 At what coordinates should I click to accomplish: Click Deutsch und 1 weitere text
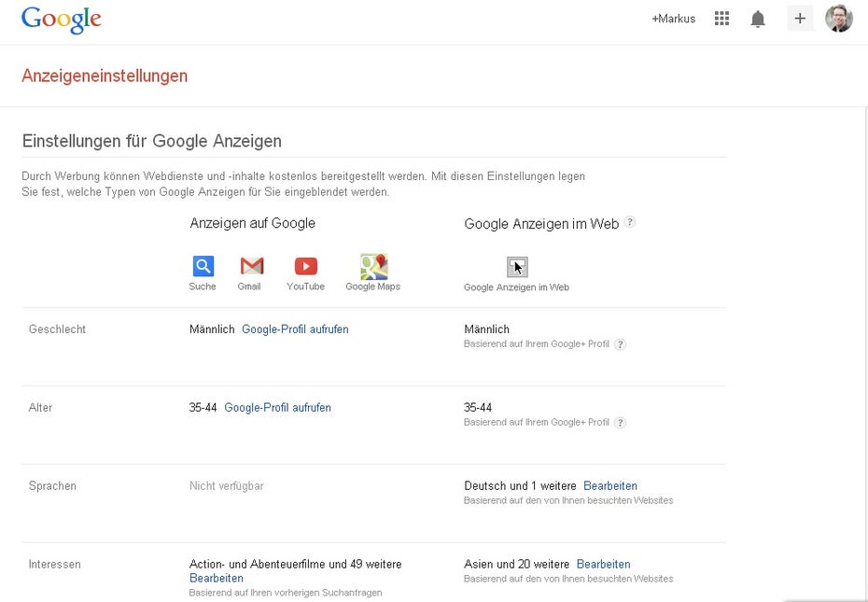pyautogui.click(x=521, y=485)
